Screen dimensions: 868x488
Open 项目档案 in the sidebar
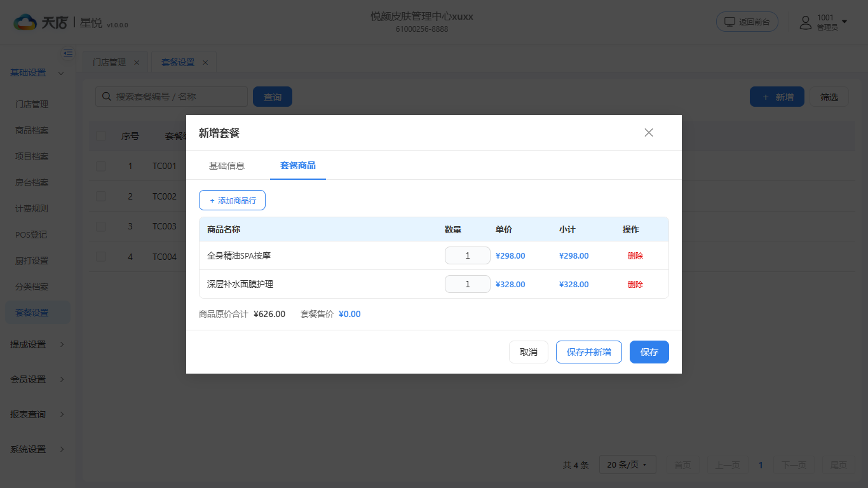[32, 156]
